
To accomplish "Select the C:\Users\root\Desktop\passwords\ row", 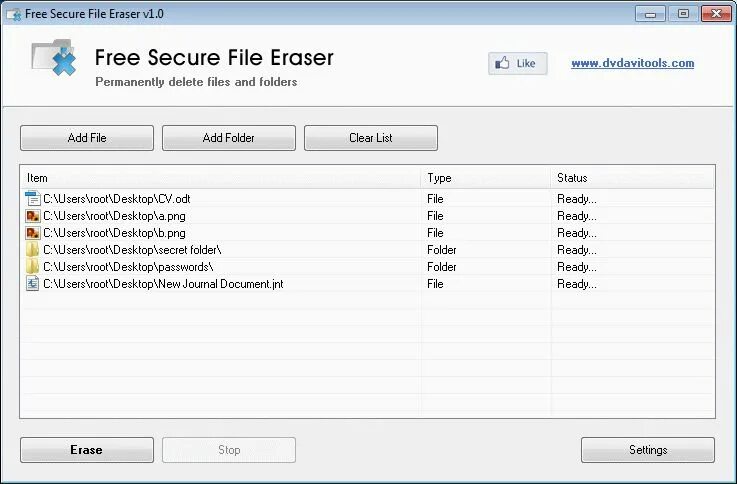I will tap(368, 267).
